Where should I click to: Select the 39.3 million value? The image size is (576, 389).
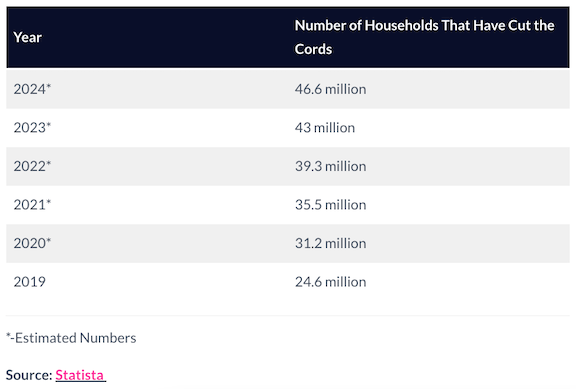point(330,166)
